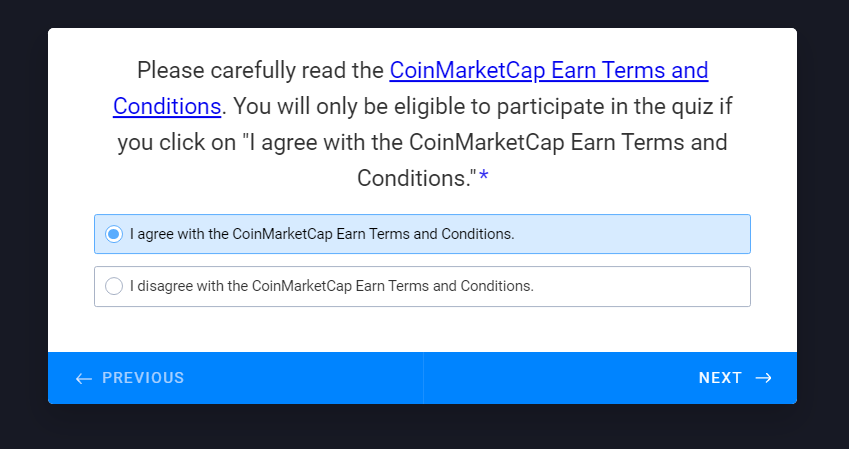Click empty right side of disagree option row

click(650, 286)
